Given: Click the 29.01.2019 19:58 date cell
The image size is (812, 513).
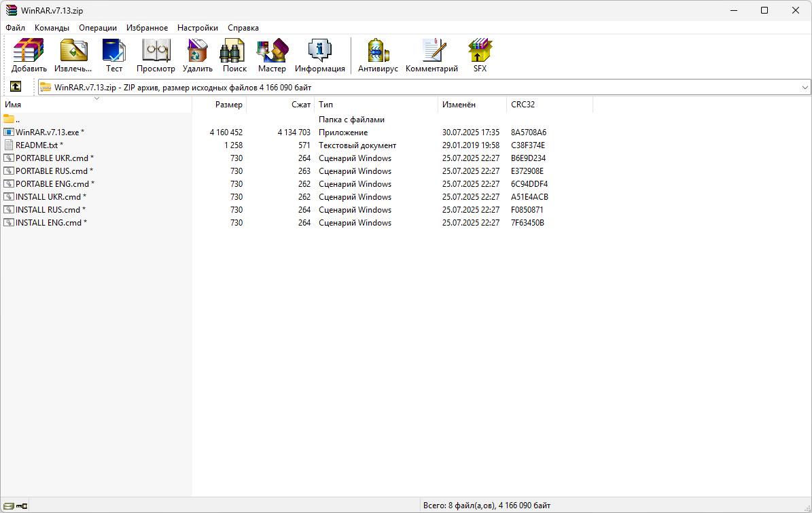Looking at the screenshot, I should click(x=471, y=145).
